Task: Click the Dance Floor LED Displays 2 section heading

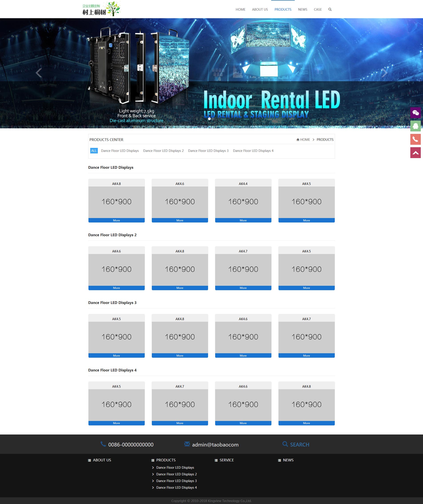Action: coord(112,235)
